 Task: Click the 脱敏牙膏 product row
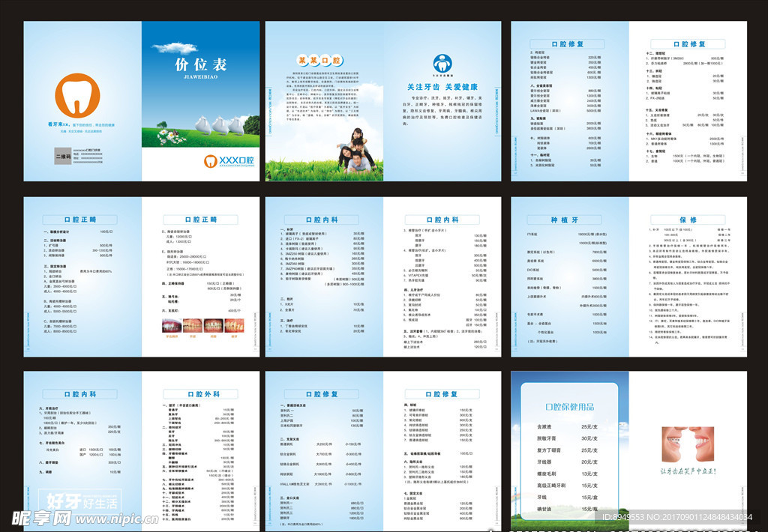[x=567, y=438]
